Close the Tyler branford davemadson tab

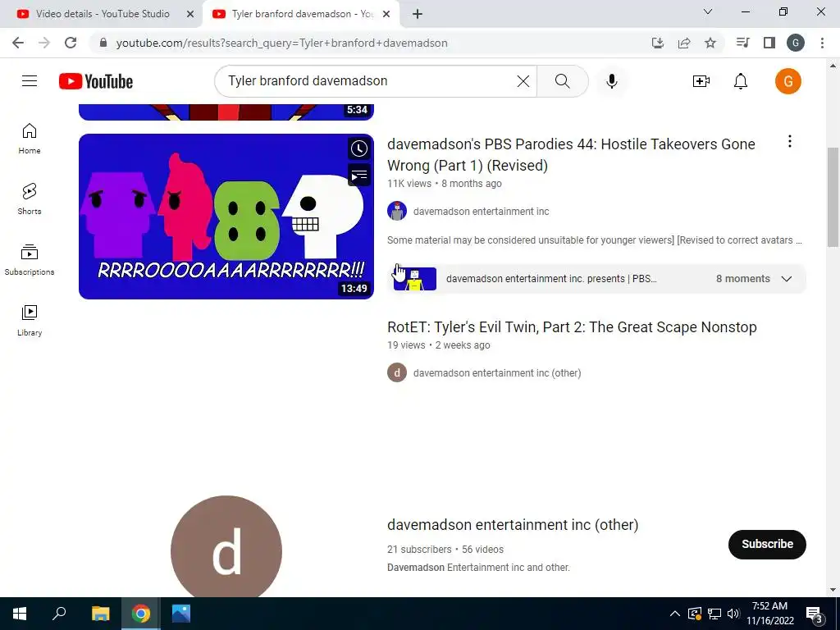click(386, 14)
